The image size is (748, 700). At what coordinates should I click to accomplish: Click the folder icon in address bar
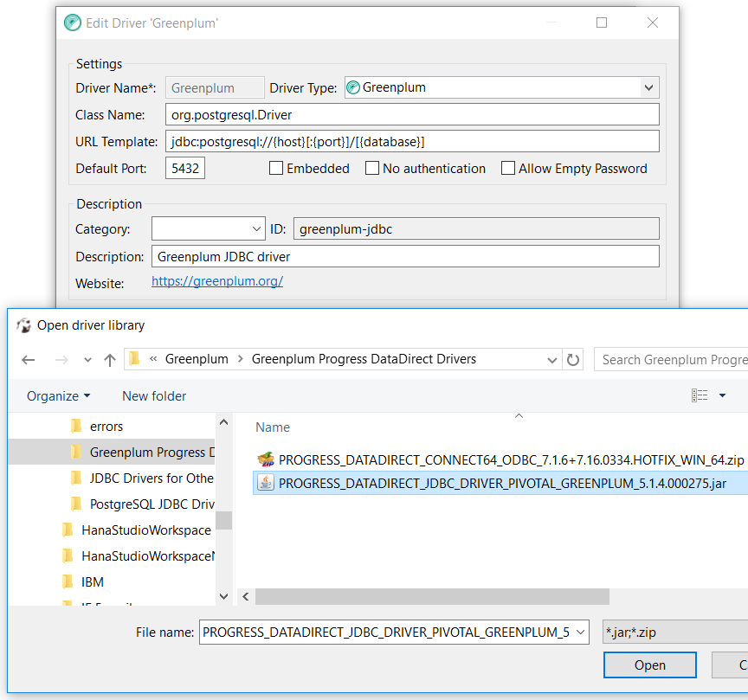pos(134,358)
